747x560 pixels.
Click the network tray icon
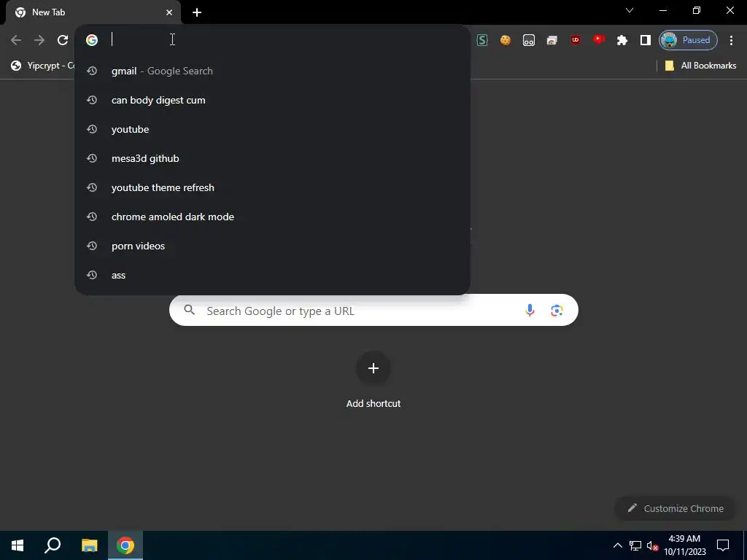635,545
